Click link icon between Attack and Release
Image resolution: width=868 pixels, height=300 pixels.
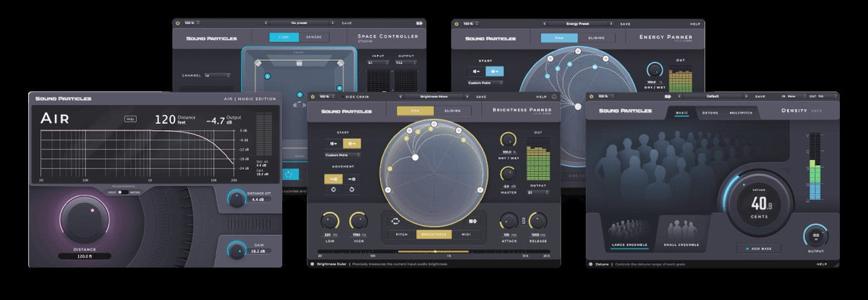coord(524,221)
